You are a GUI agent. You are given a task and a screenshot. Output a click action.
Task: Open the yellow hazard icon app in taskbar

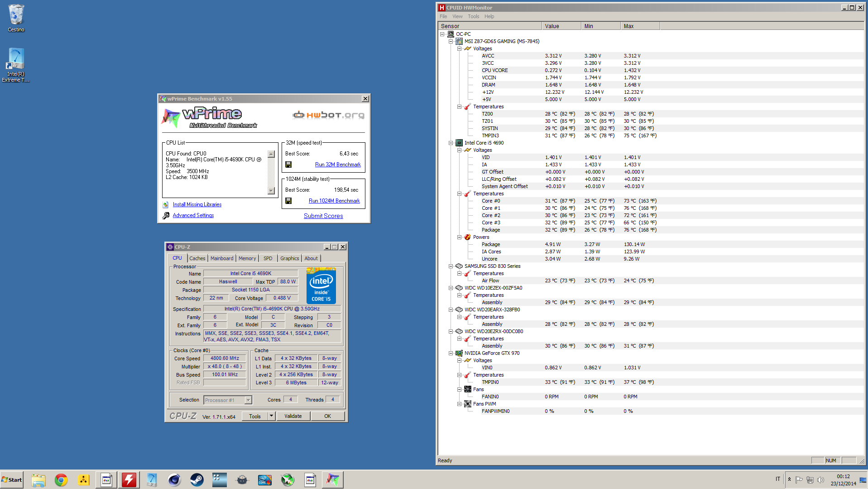click(x=84, y=480)
